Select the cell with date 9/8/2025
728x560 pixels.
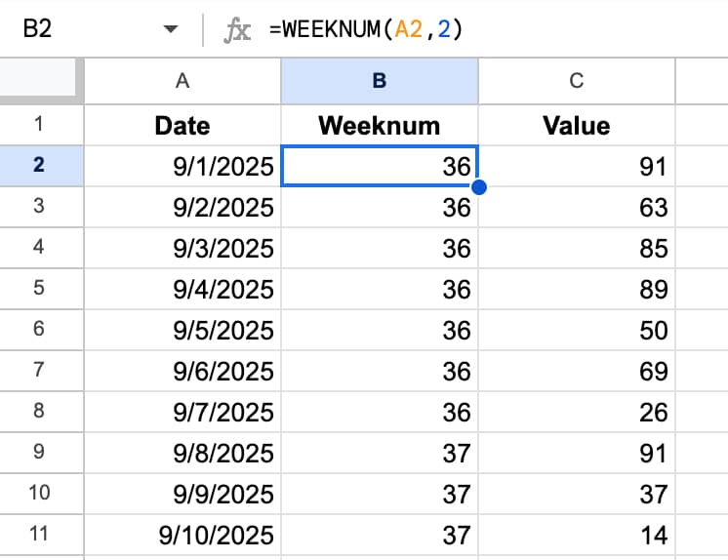(x=182, y=453)
